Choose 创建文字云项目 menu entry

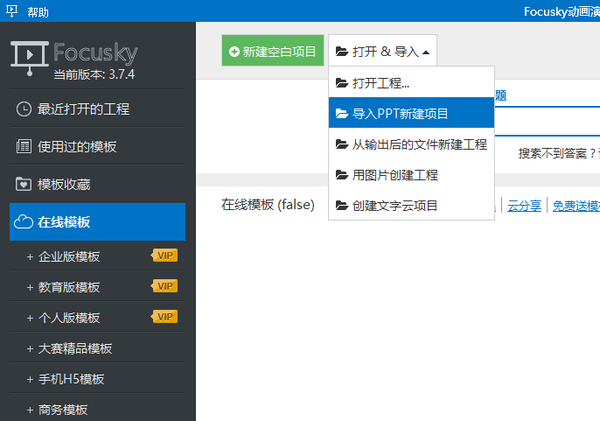(411, 206)
